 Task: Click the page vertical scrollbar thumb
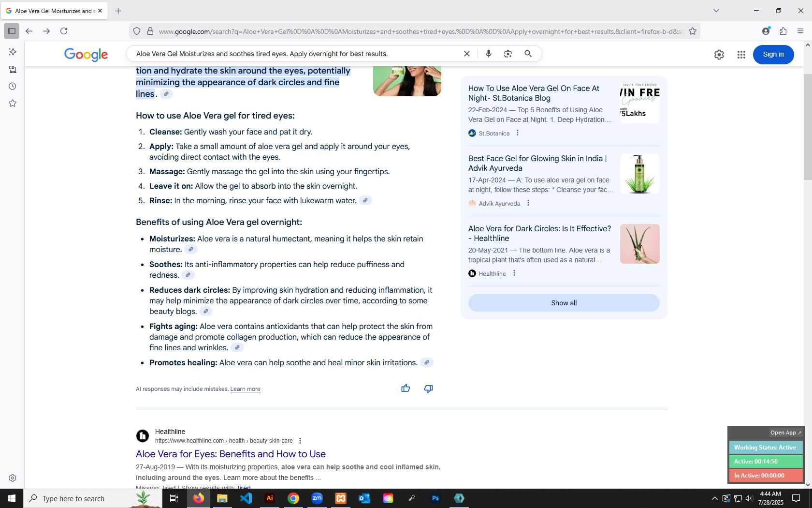(x=808, y=127)
